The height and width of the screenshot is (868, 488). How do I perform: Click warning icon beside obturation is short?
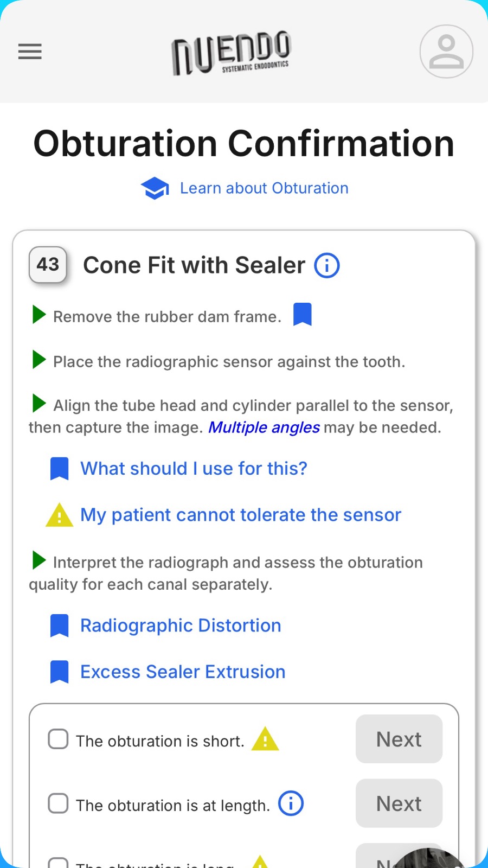pyautogui.click(x=265, y=739)
